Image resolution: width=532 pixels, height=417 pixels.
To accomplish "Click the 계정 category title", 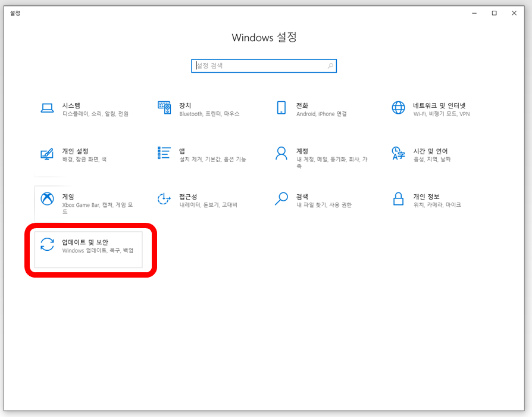I will pyautogui.click(x=302, y=151).
